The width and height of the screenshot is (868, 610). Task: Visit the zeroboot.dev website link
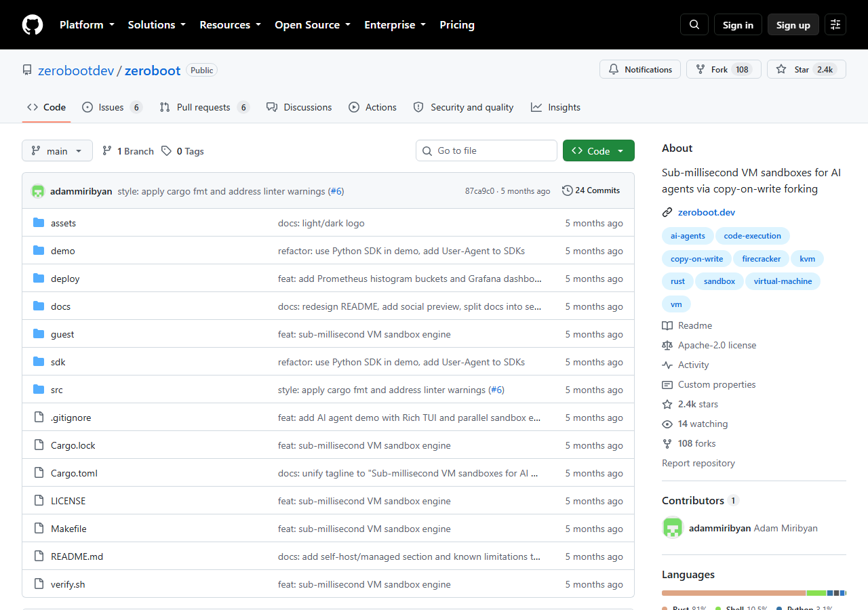[707, 212]
